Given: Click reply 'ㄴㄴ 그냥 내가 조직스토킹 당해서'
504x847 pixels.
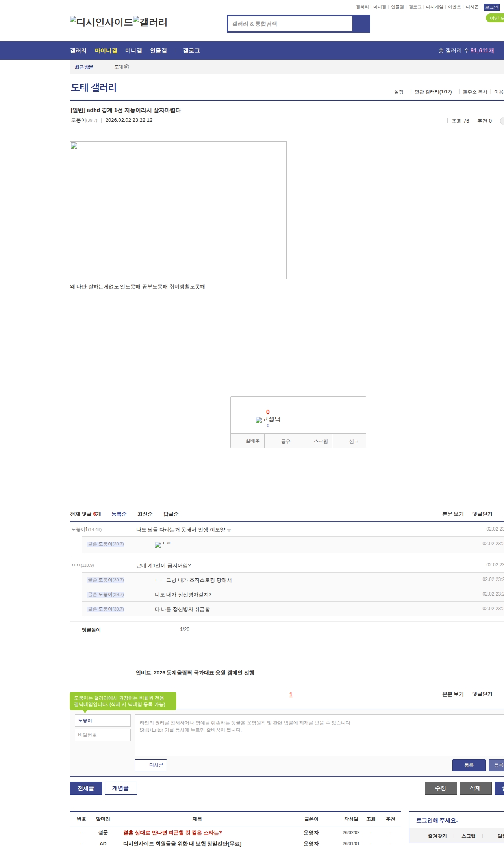Looking at the screenshot, I should (x=193, y=580).
